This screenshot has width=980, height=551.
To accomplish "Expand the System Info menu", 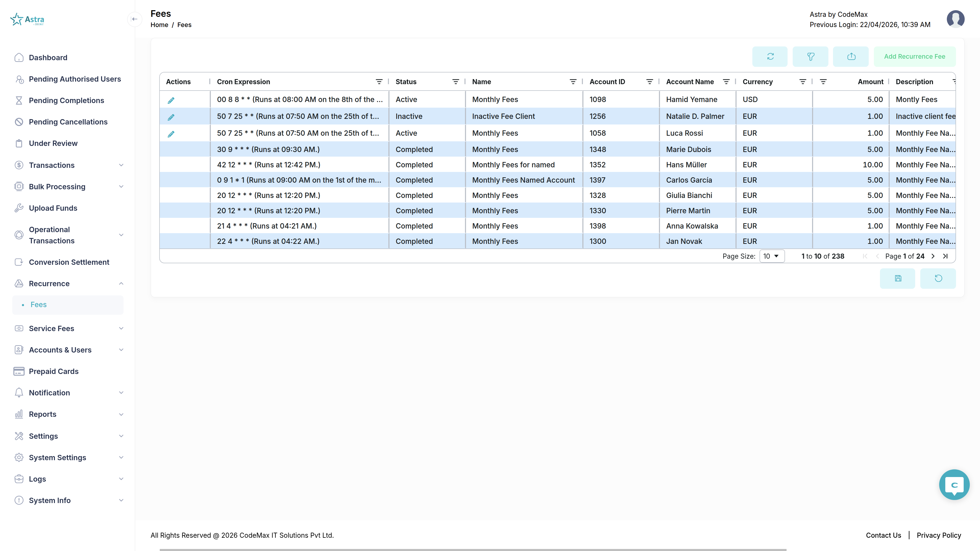I will pos(68,500).
